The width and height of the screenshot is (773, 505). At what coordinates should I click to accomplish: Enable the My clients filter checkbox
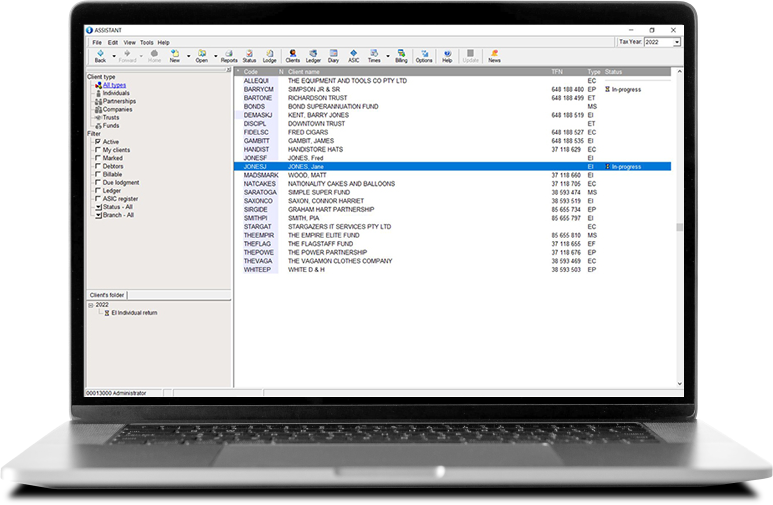pyautogui.click(x=98, y=150)
